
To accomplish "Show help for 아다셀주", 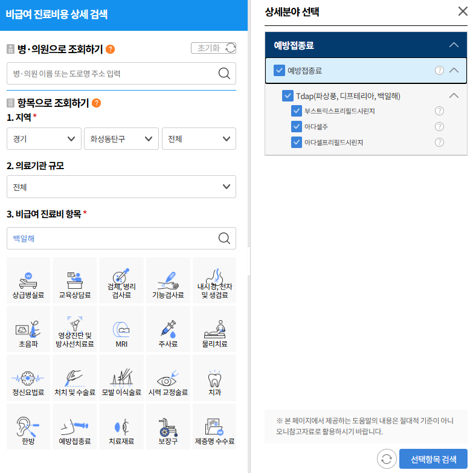I will click(439, 127).
